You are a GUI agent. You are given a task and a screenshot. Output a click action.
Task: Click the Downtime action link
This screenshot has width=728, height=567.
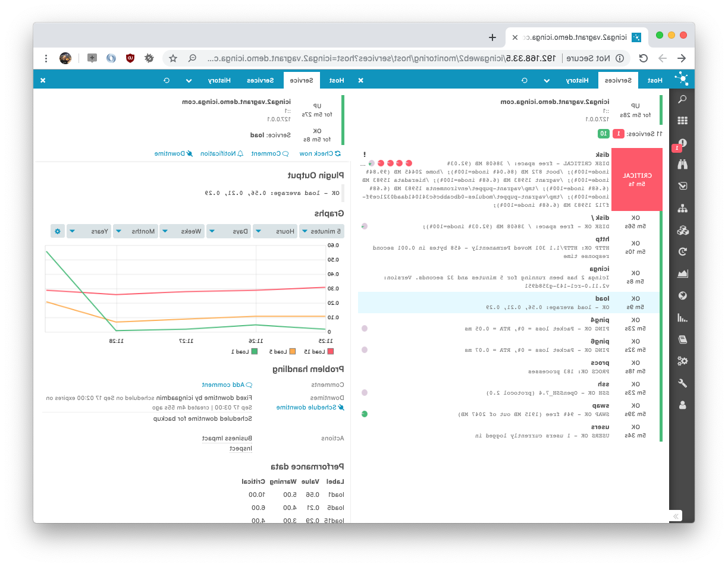[174, 153]
